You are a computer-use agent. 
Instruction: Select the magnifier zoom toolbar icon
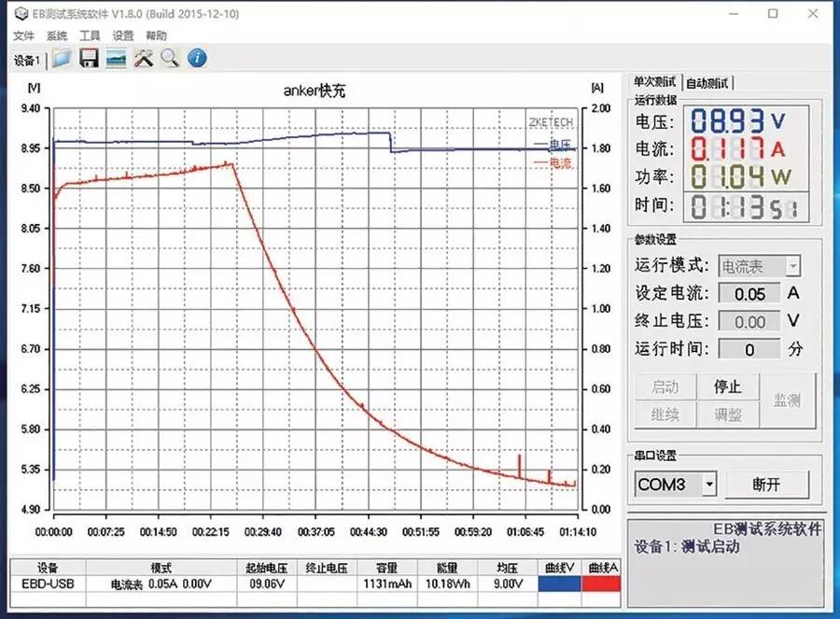click(168, 58)
